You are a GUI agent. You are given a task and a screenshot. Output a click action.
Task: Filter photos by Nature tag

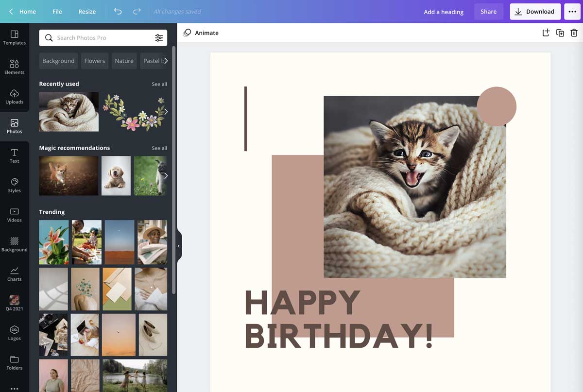click(x=124, y=61)
